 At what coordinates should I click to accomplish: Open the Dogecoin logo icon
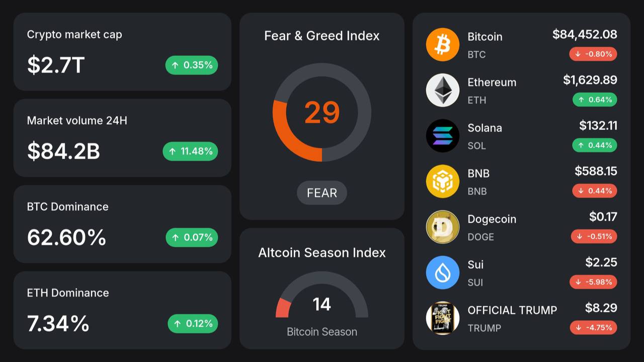click(443, 227)
